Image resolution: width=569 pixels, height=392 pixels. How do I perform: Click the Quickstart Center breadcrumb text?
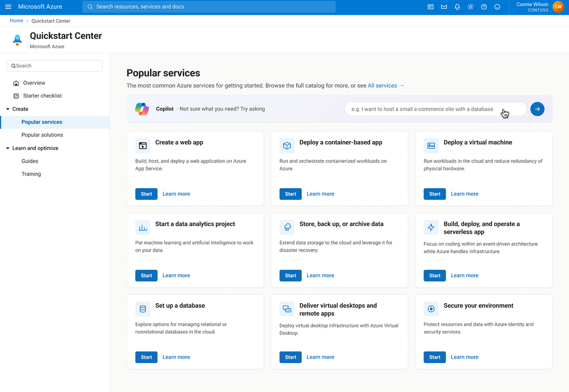[51, 21]
